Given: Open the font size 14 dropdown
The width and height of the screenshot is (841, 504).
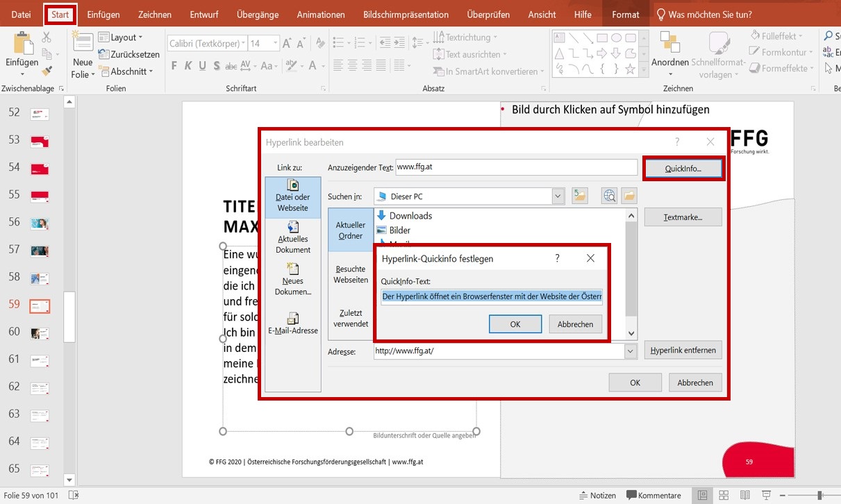Looking at the screenshot, I should coord(275,44).
